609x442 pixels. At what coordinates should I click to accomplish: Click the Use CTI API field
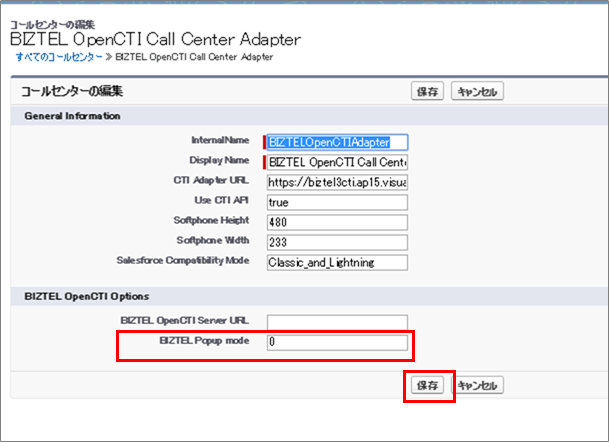click(337, 202)
